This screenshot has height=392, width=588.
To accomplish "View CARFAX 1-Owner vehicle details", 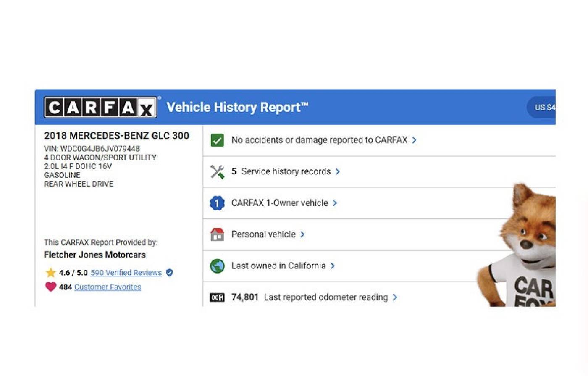I will [x=280, y=203].
